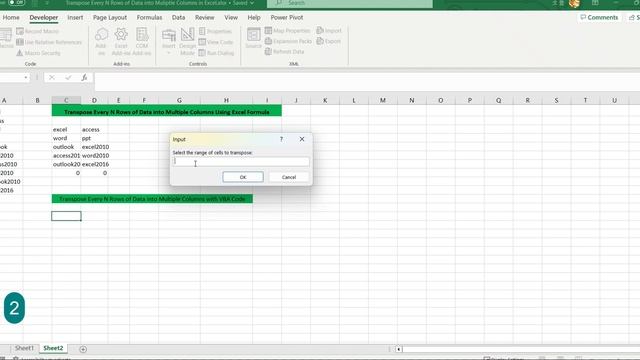Select column M header
Screen dimensions: 640x360
[x=383, y=100]
